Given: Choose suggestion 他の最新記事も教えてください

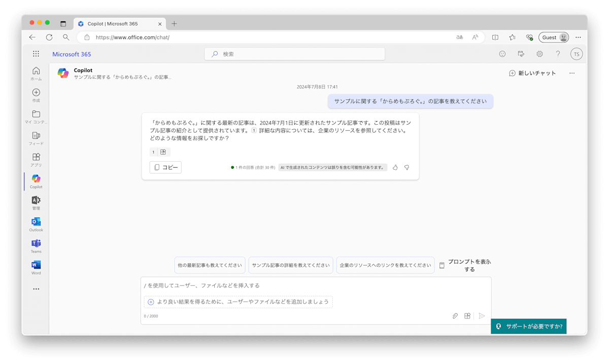Looking at the screenshot, I should pyautogui.click(x=210, y=265).
